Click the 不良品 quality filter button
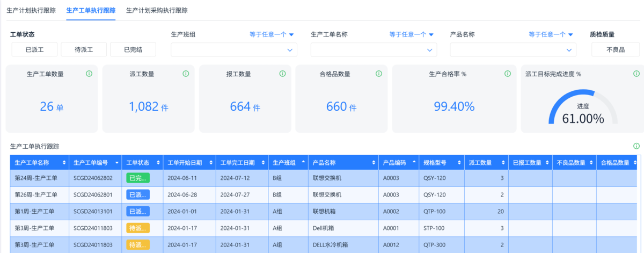Screen dimensions: 644x253 pyautogui.click(x=615, y=49)
